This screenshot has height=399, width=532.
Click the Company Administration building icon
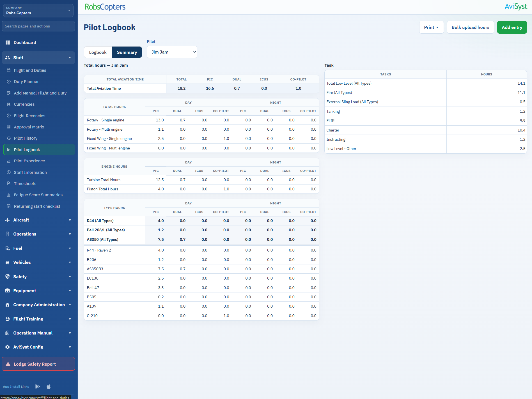pyautogui.click(x=8, y=305)
